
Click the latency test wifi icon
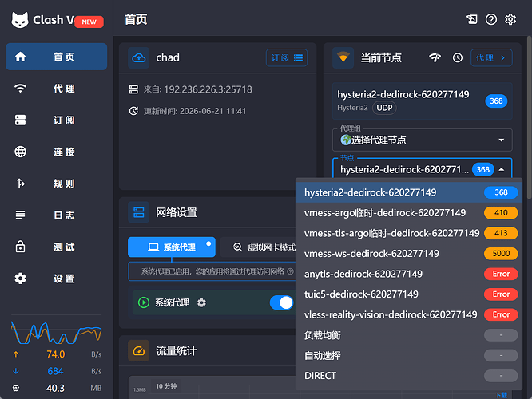tap(435, 57)
